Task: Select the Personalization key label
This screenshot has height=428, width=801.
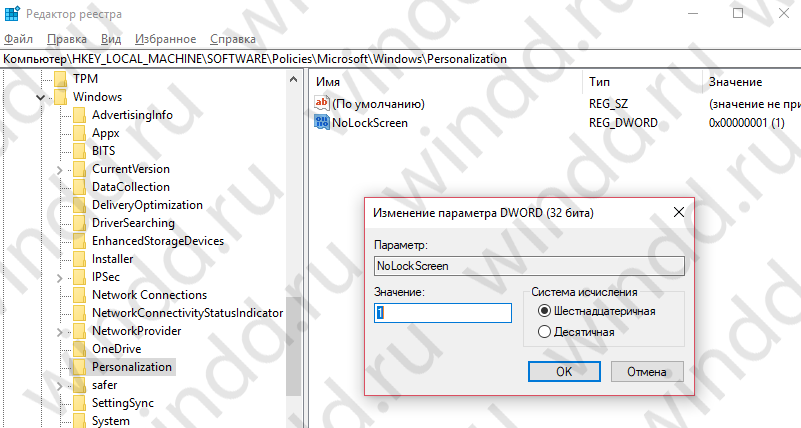Action: point(132,367)
